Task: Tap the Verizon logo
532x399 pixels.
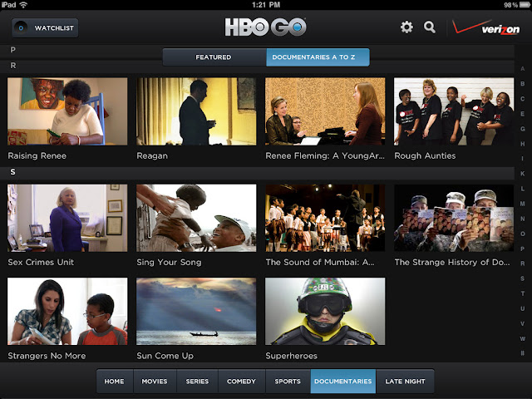Action: (485, 27)
